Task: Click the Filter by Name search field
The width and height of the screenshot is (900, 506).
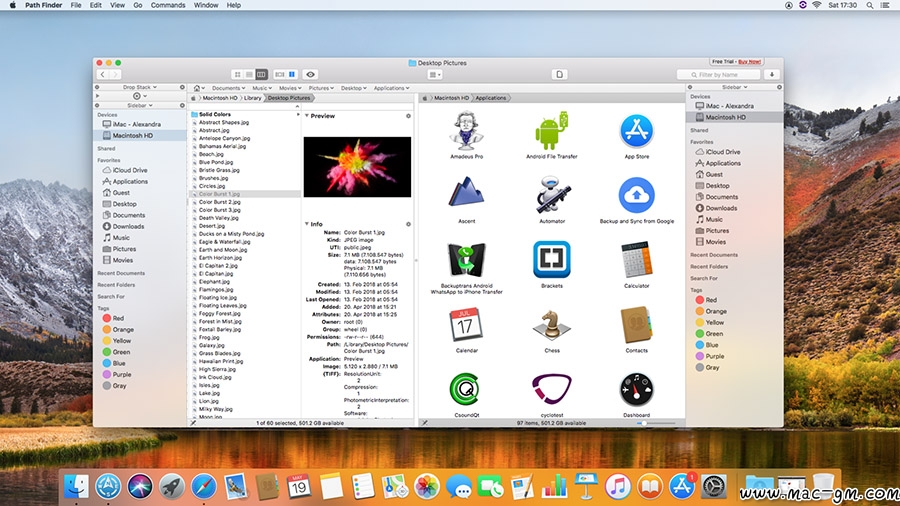Action: point(718,75)
